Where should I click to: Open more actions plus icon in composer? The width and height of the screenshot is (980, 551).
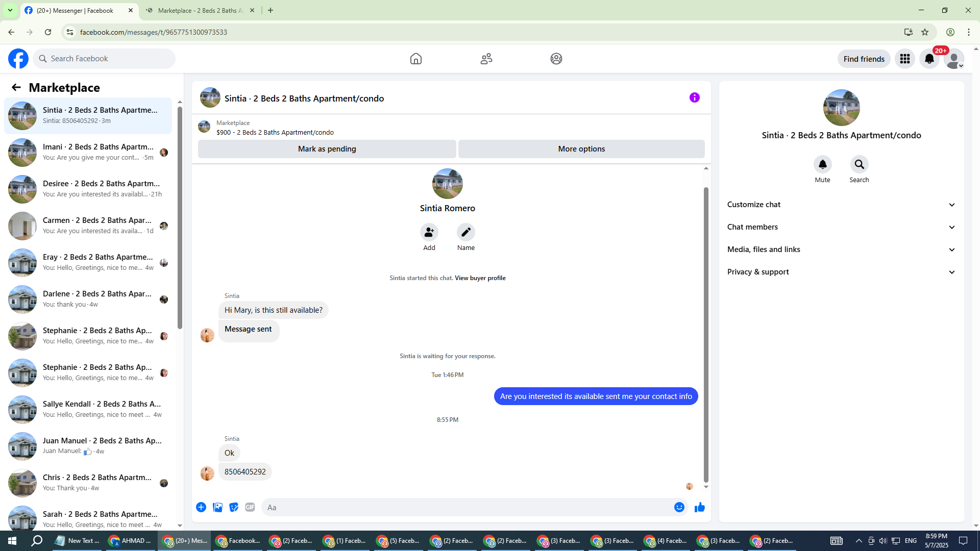(201, 507)
